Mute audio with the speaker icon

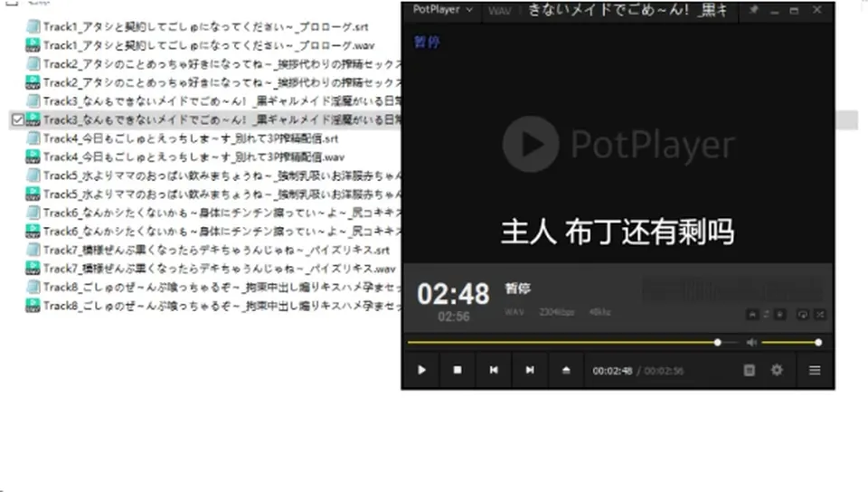pos(751,343)
